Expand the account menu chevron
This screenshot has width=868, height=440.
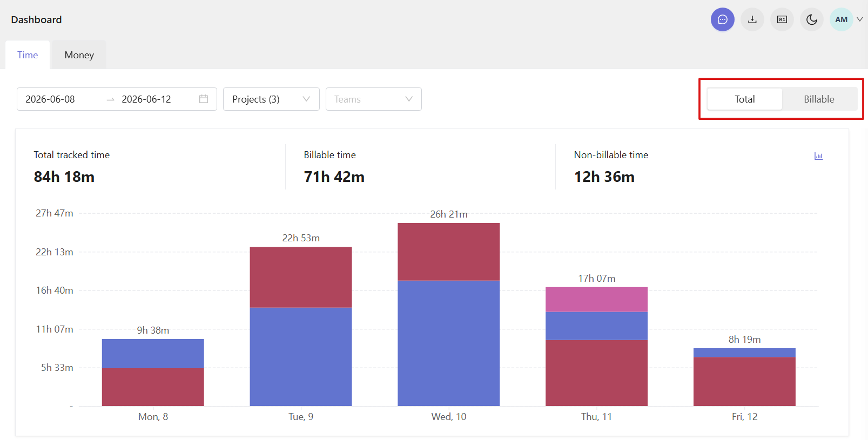click(x=859, y=19)
